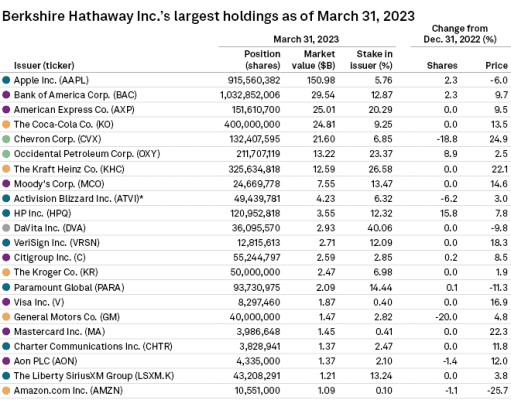
Task: Click the purple dot beside Bank of America
Action: [6, 95]
